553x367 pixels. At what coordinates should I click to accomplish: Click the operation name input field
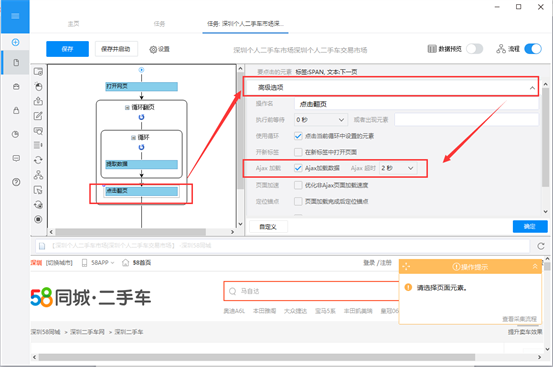[x=416, y=104]
